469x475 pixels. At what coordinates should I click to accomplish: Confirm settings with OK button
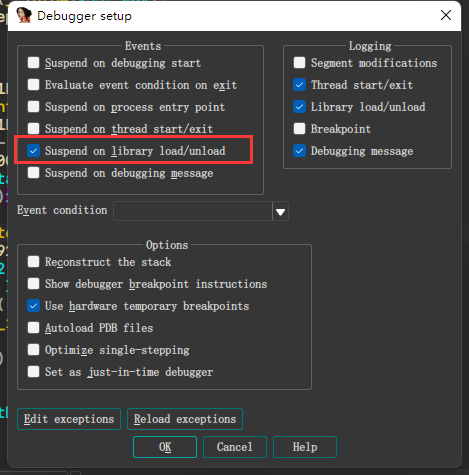point(165,447)
